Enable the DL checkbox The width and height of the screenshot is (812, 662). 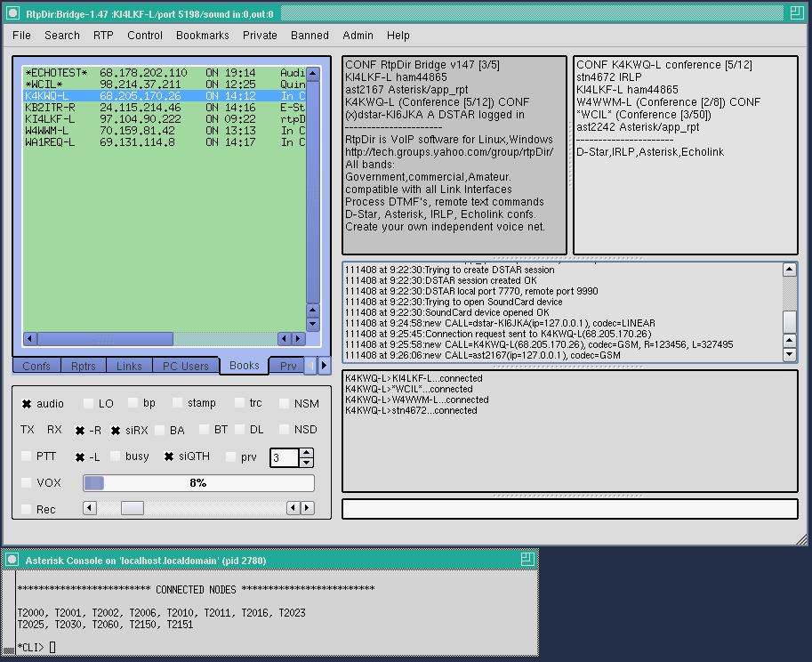coord(239,429)
